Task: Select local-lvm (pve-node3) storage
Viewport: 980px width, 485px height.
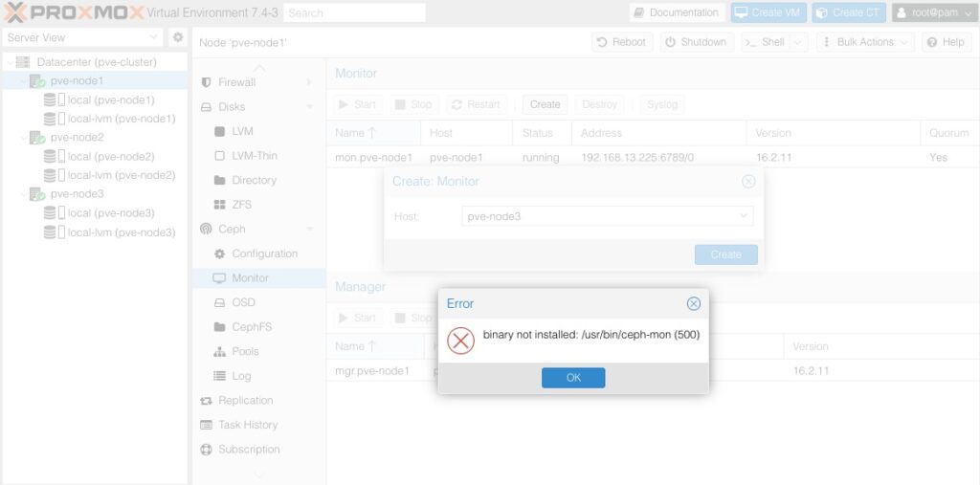Action: tap(122, 232)
